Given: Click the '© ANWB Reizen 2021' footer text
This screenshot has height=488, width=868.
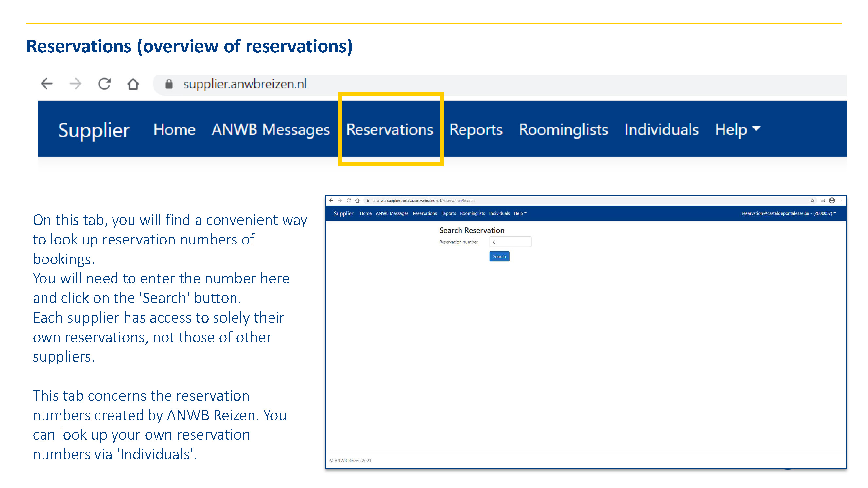Looking at the screenshot, I should pos(350,461).
